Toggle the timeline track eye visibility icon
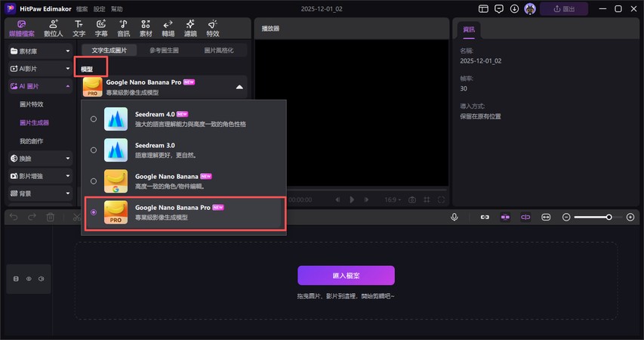 coord(29,279)
